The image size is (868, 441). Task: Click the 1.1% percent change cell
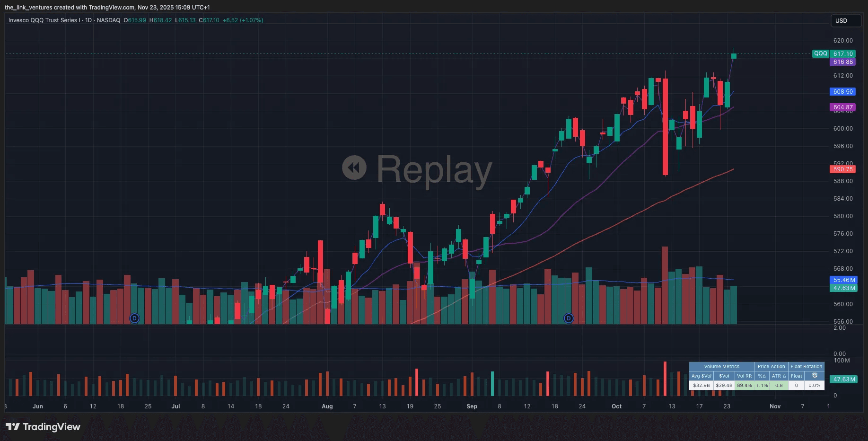tap(762, 386)
